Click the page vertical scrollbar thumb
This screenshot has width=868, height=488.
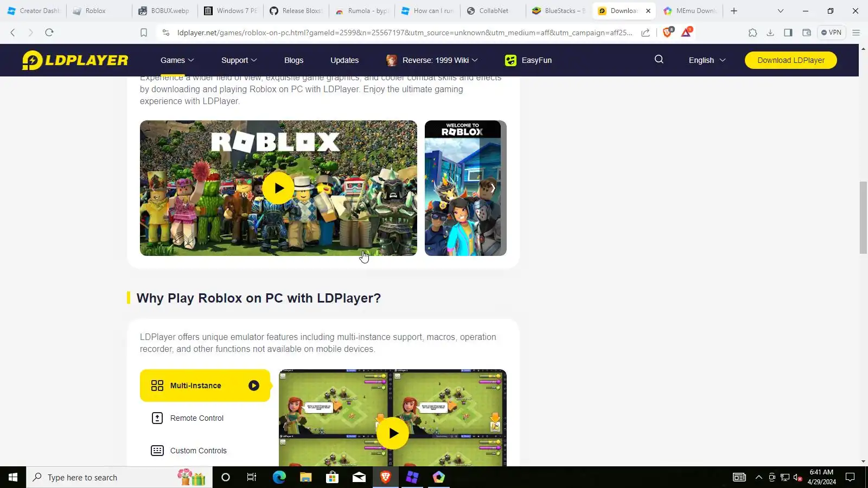pos(863,217)
